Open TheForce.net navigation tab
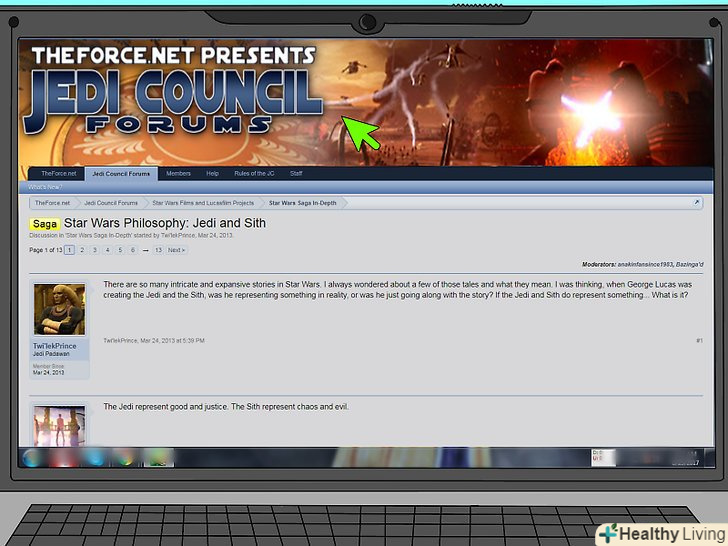Image resolution: width=728 pixels, height=546 pixels. [58, 174]
